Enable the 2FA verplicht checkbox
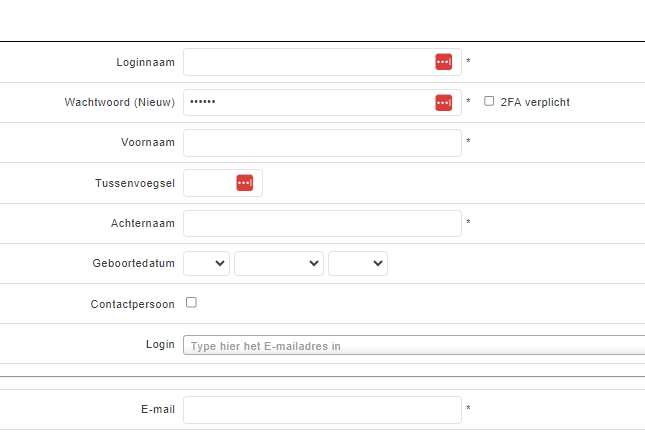Image resolution: width=645 pixels, height=436 pixels. pos(489,101)
